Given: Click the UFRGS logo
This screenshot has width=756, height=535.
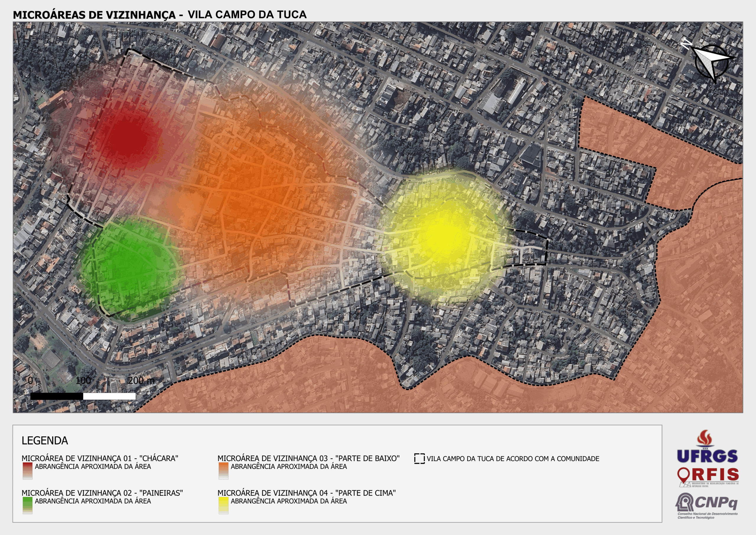Looking at the screenshot, I should (707, 456).
